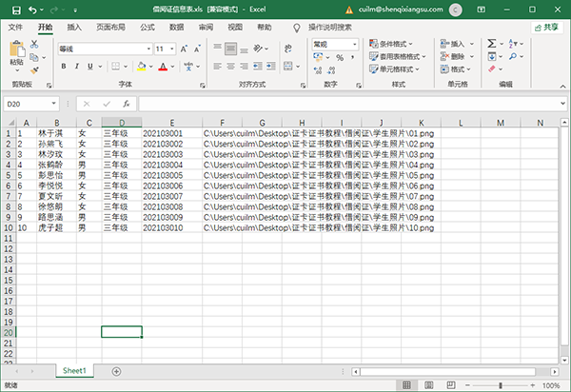Open the font color dropdown arrow

(172, 67)
